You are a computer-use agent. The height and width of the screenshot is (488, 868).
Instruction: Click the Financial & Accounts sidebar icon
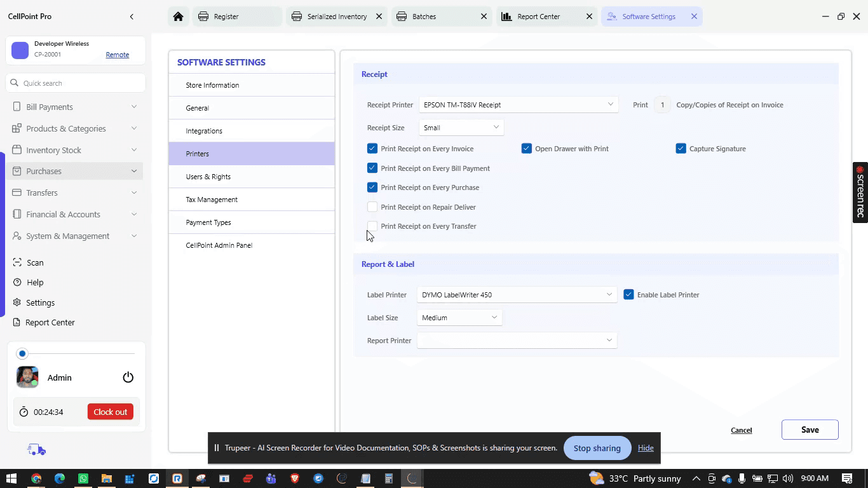[17, 214]
